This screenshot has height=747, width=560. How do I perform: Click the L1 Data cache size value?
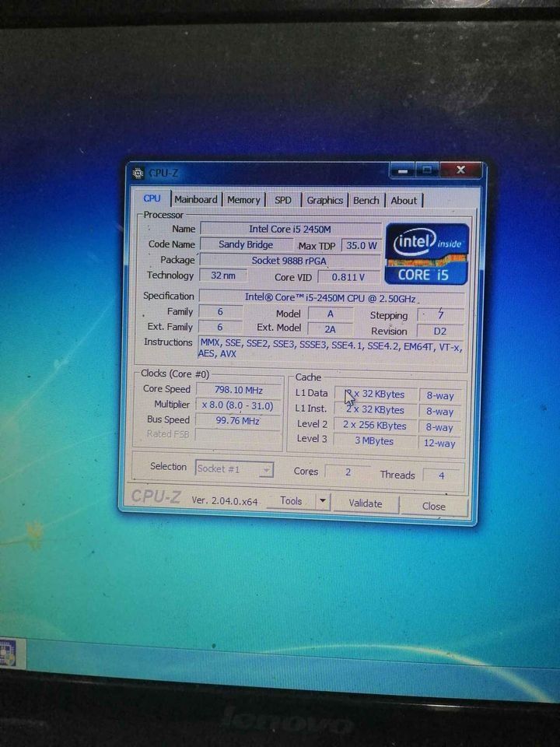375,394
